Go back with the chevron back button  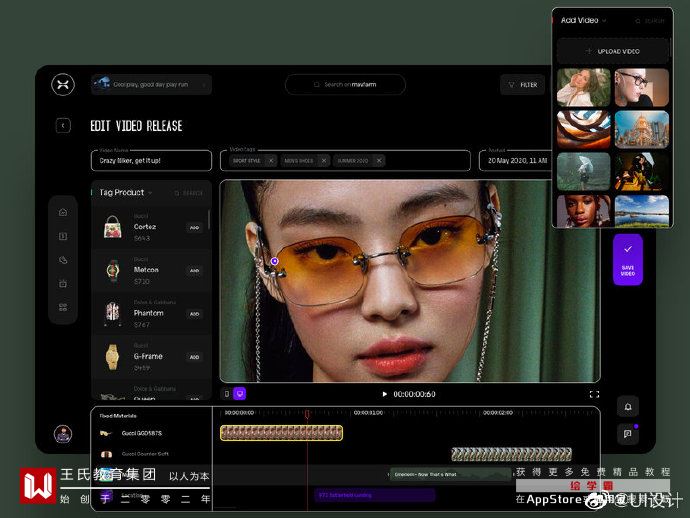63,126
